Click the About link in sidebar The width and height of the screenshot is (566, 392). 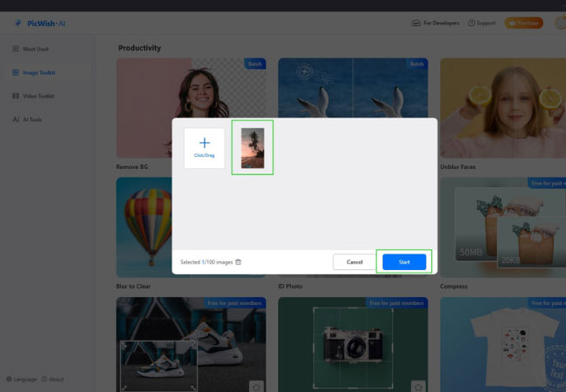point(52,379)
